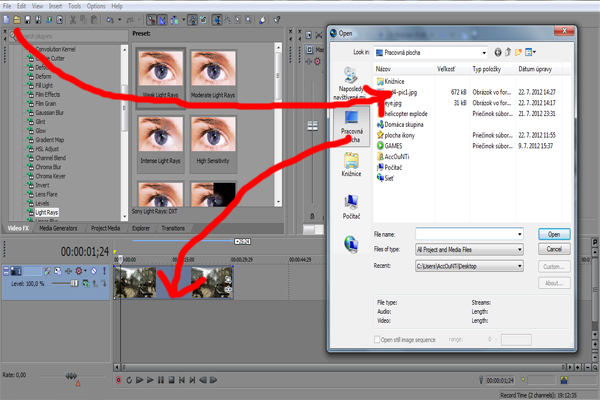Click the Názov column header
The height and width of the screenshot is (400, 600).
point(404,69)
